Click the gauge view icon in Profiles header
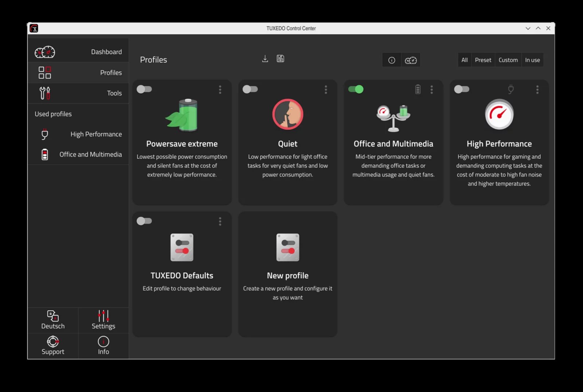The width and height of the screenshot is (583, 392). [x=411, y=60]
